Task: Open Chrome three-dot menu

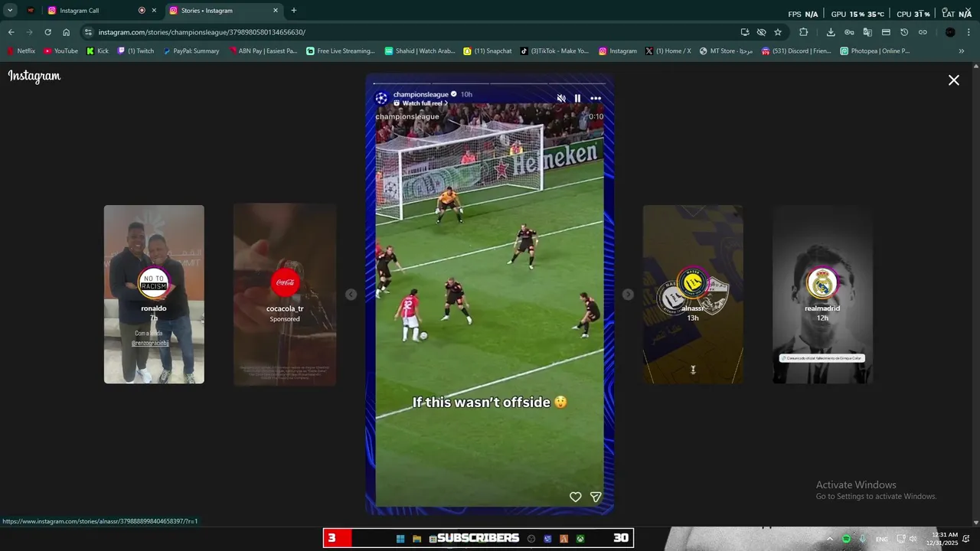Action: 969,32
